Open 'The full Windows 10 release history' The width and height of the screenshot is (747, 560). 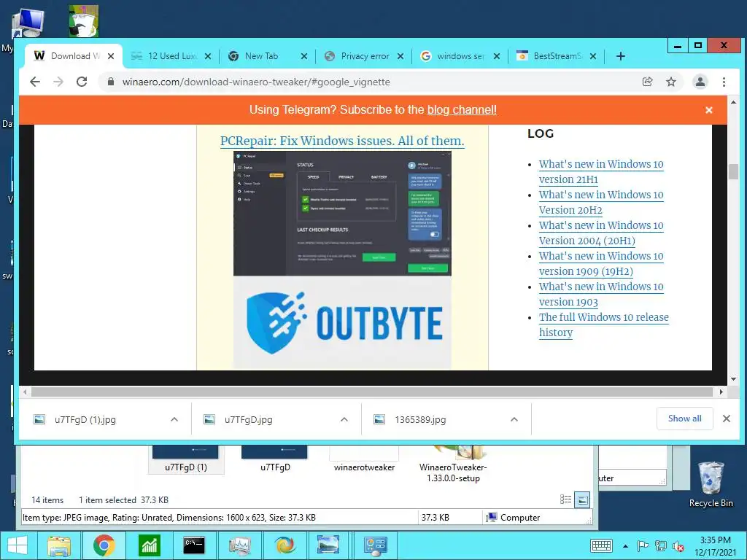603,324
